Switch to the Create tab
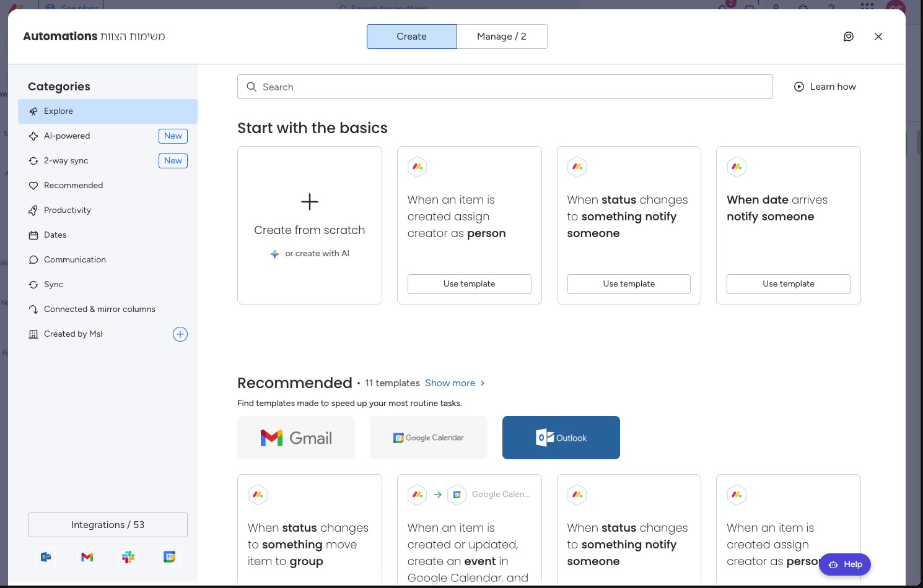Screen dimensions: 923x588 click(x=412, y=37)
